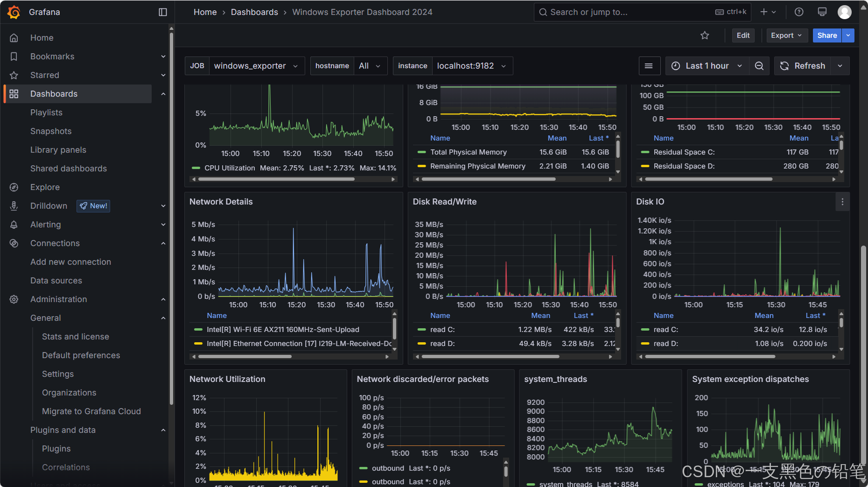
Task: Click the Search or jump to field
Action: click(x=642, y=12)
